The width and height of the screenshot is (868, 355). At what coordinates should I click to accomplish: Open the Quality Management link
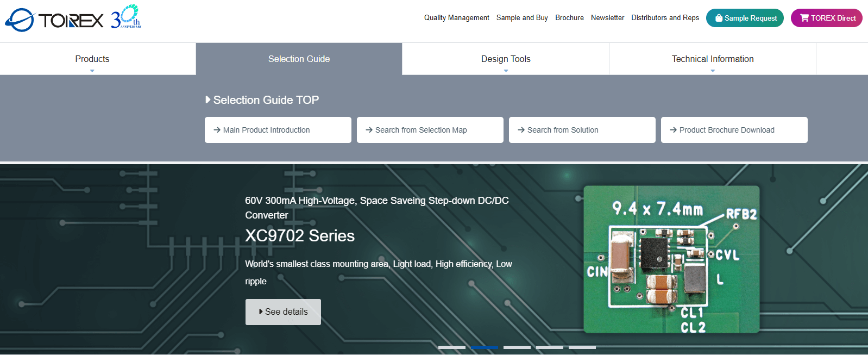tap(456, 18)
